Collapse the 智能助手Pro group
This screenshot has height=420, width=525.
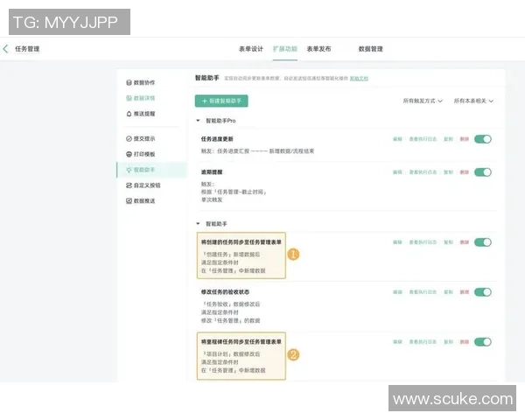click(x=198, y=121)
